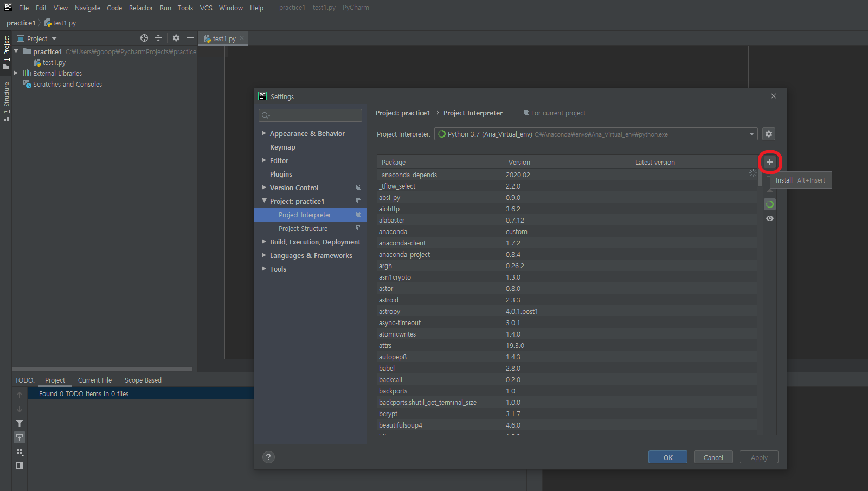
Task: Select Plugins in settings tree
Action: click(281, 174)
